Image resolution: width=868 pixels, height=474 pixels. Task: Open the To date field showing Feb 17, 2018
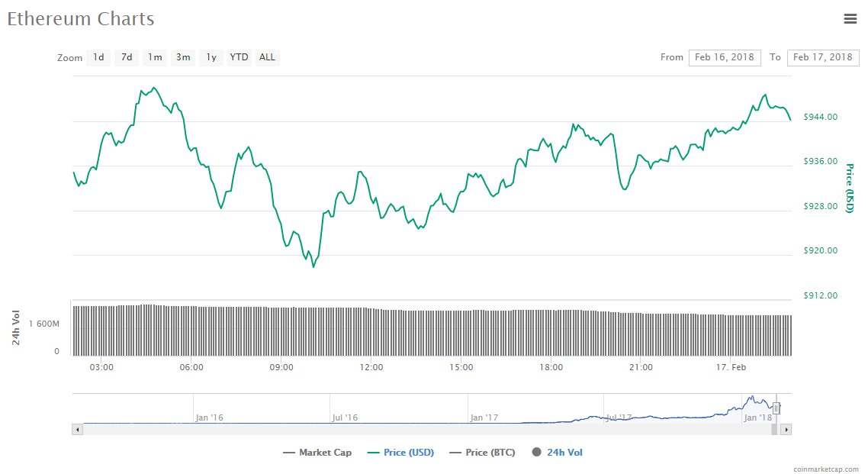pos(823,57)
